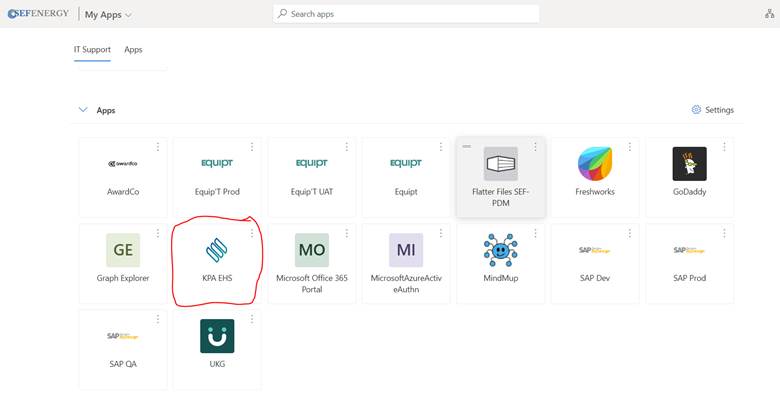
Task: Open the AwardCo app icon
Action: (x=123, y=164)
